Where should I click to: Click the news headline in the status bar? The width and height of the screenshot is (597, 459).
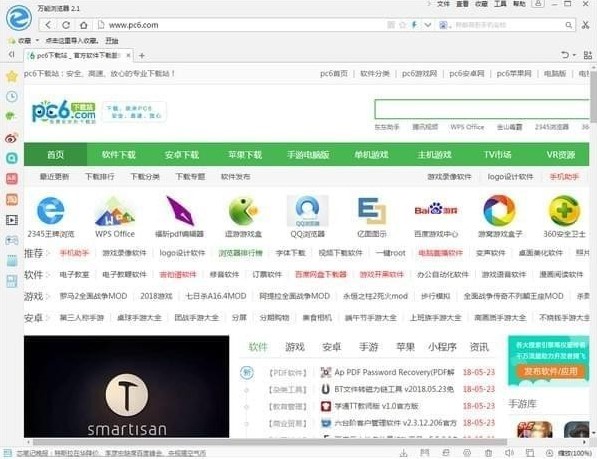click(111, 453)
